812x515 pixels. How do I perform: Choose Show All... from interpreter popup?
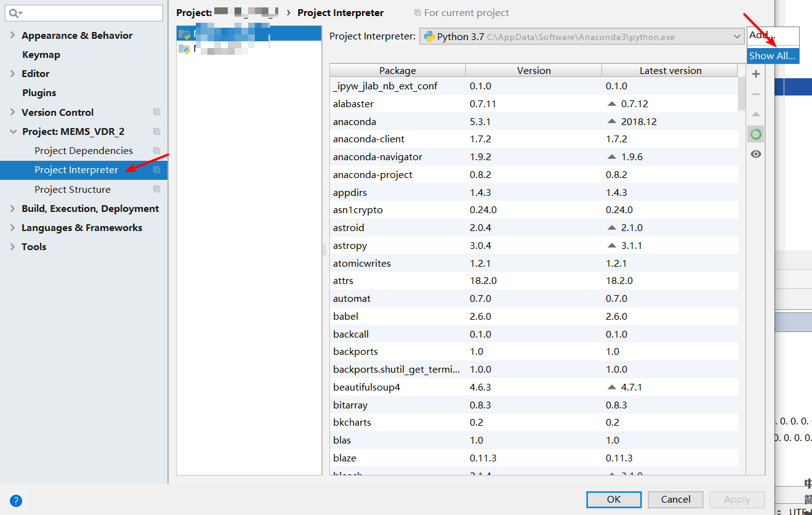[773, 55]
